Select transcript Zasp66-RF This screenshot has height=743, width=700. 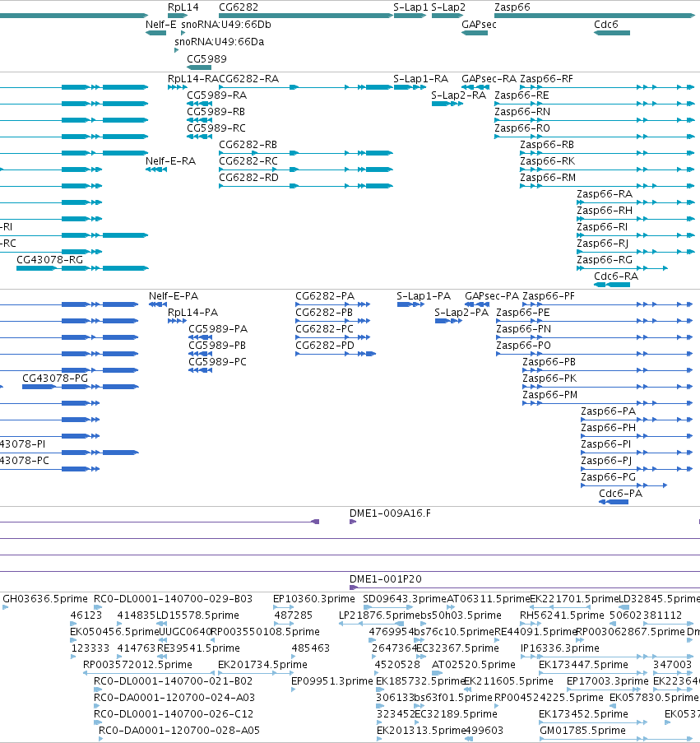pyautogui.click(x=546, y=79)
